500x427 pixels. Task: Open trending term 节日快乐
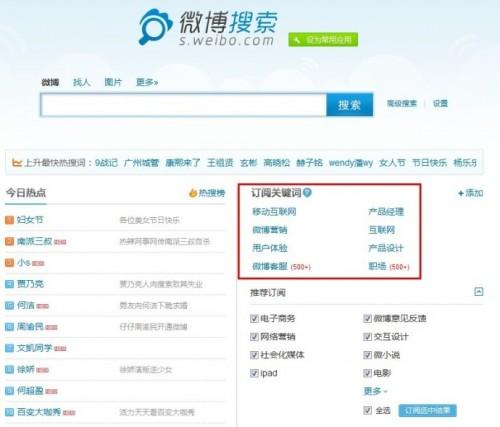point(430,163)
